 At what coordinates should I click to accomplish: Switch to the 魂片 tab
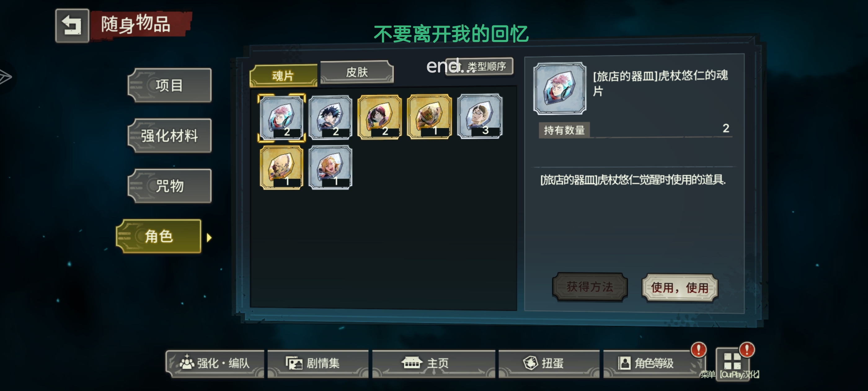pos(283,76)
